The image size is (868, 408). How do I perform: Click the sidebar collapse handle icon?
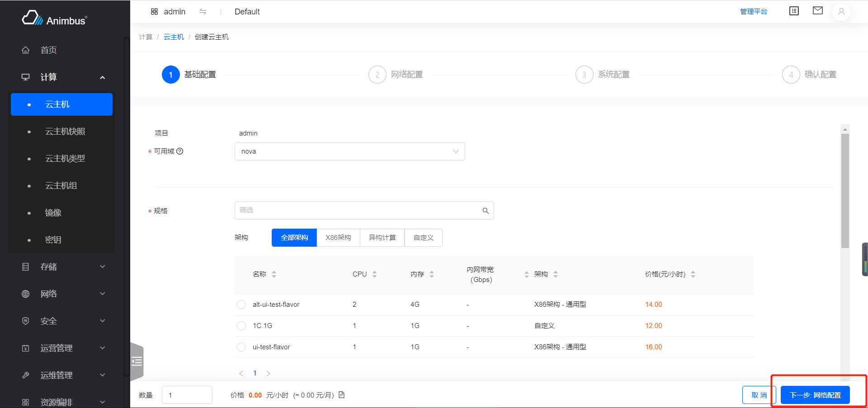point(137,361)
